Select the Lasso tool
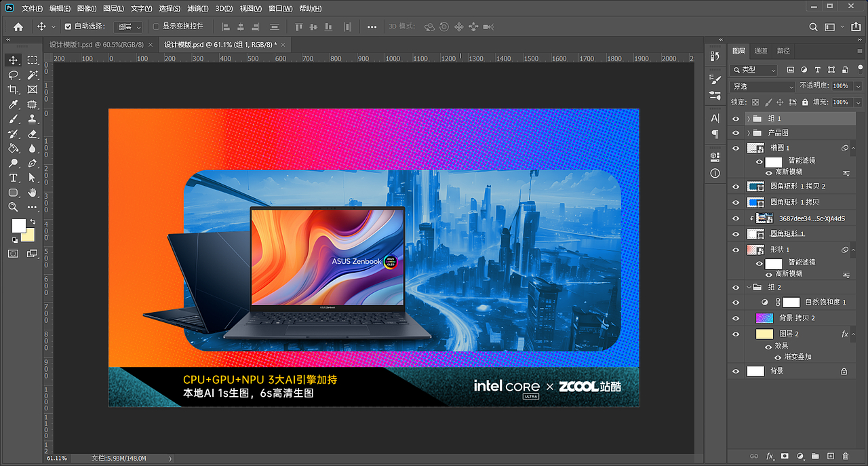This screenshot has width=868, height=466. pyautogui.click(x=13, y=75)
